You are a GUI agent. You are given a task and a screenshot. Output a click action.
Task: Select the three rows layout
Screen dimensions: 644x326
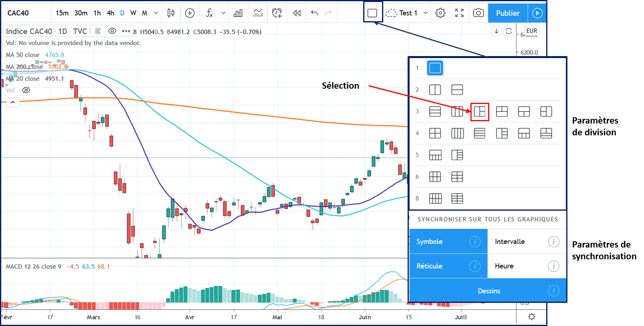point(435,111)
